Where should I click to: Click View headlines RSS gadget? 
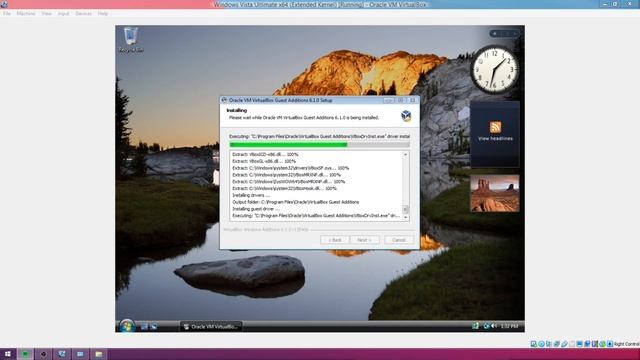(x=495, y=133)
